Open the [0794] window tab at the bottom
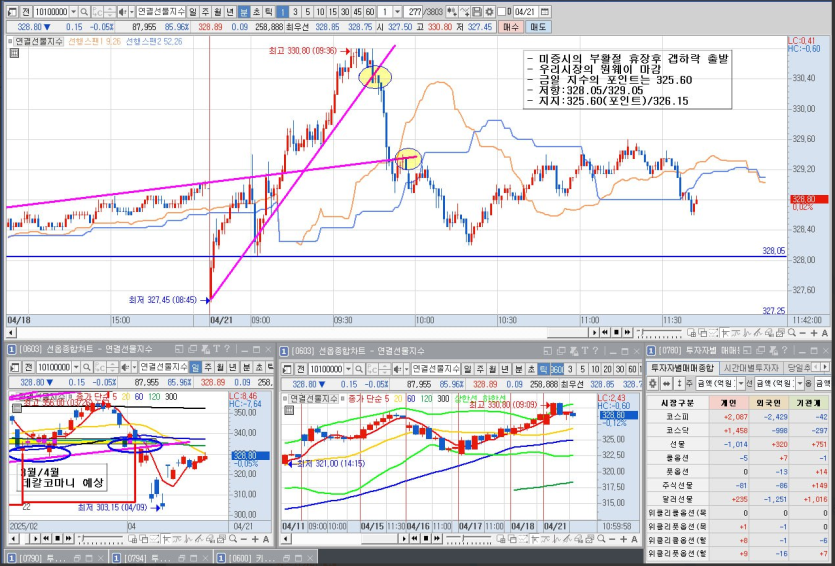 pos(160,558)
